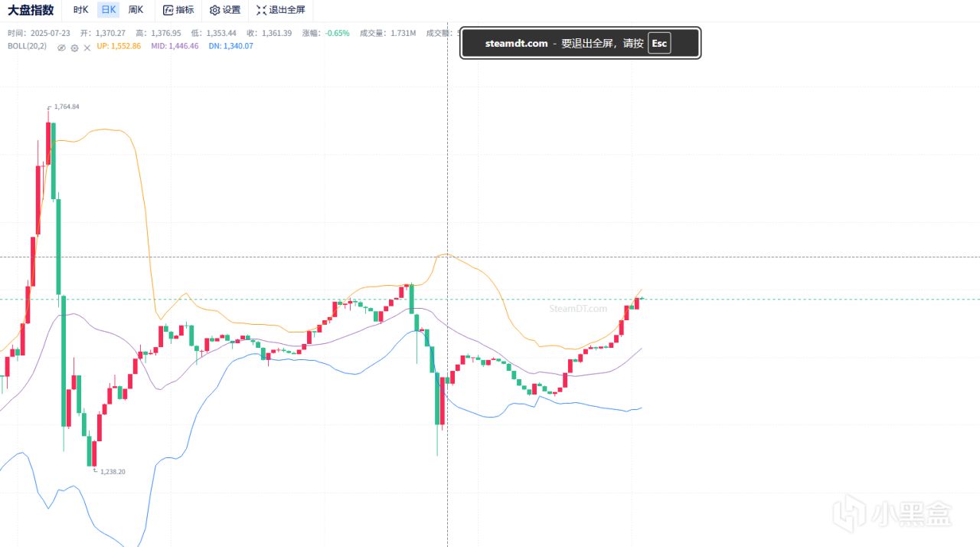The height and width of the screenshot is (547, 980).
Task: Click the 1,764.84 high price marker
Action: 66,106
